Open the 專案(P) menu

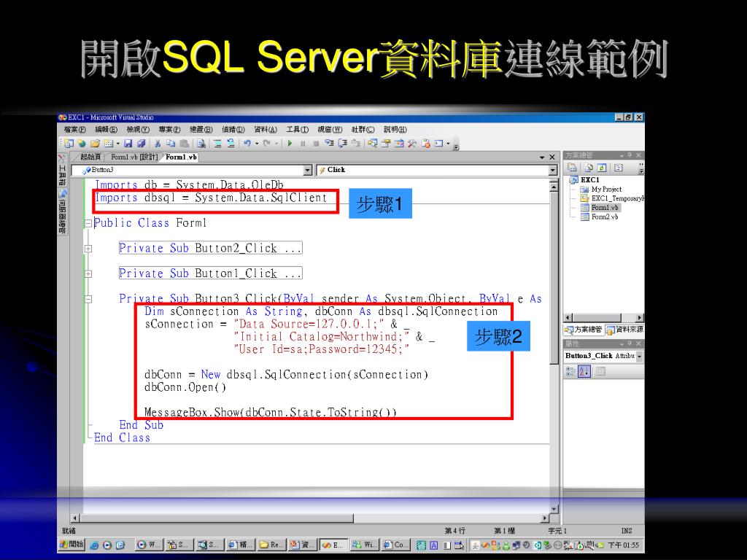click(x=169, y=130)
